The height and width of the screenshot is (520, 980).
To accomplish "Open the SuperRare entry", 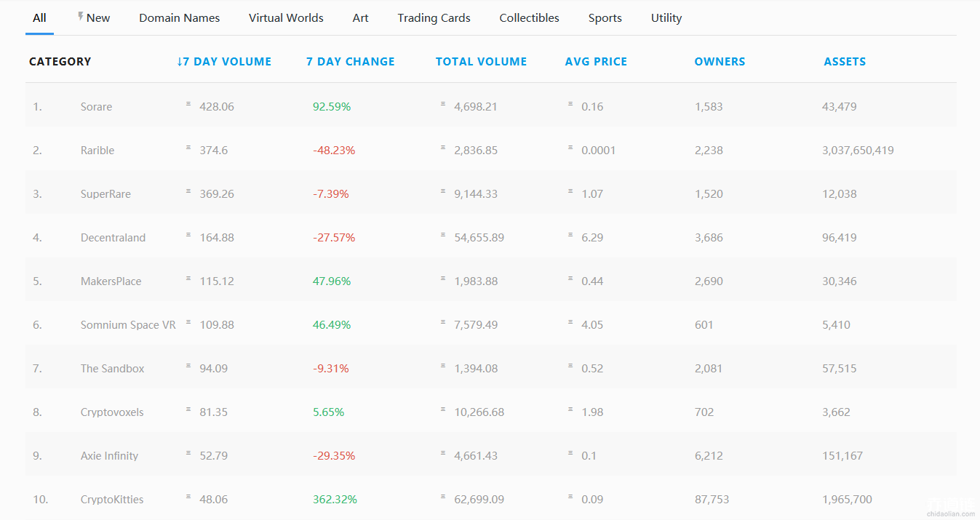I will pos(105,194).
